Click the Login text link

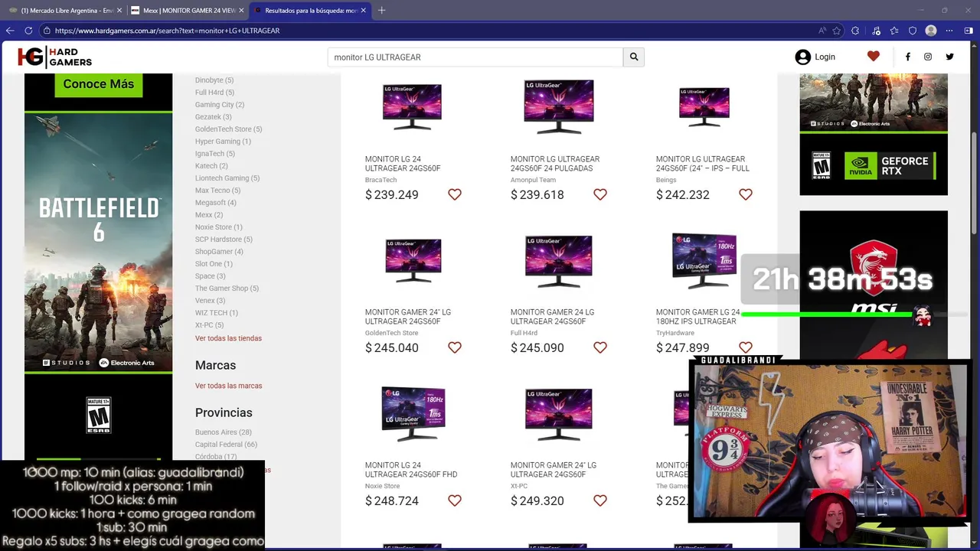point(825,57)
